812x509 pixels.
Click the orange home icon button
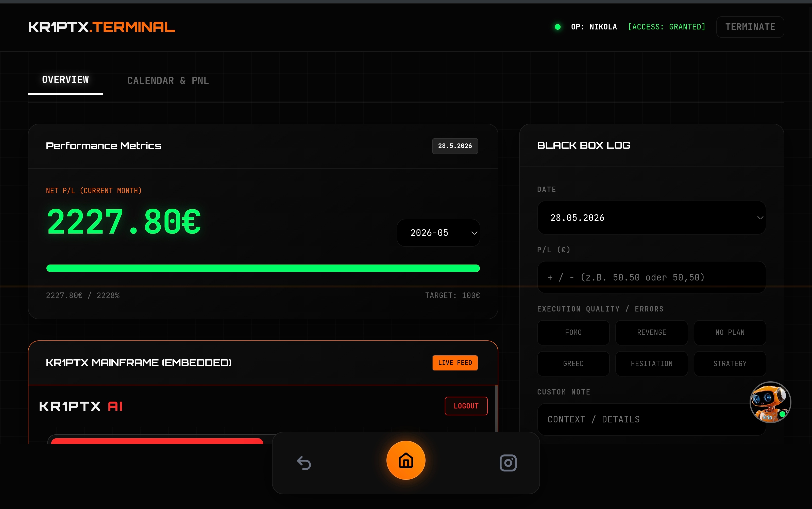coord(406,460)
